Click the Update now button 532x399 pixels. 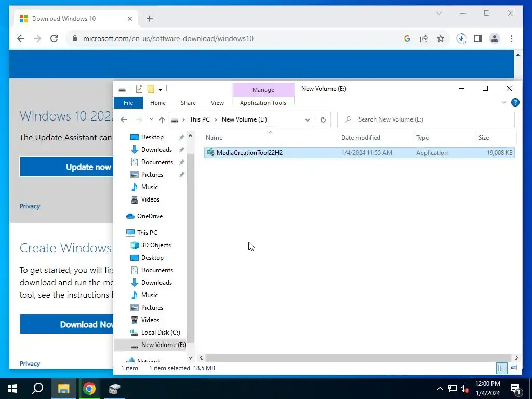pyautogui.click(x=66, y=167)
